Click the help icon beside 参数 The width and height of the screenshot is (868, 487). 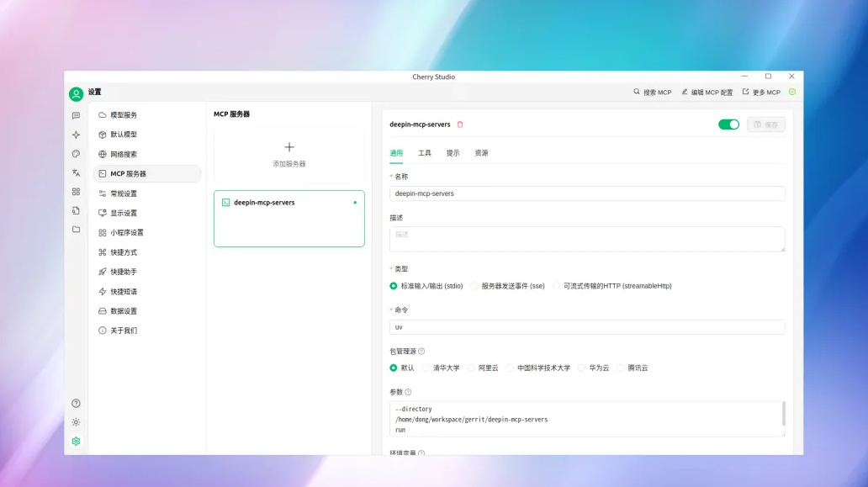point(408,392)
